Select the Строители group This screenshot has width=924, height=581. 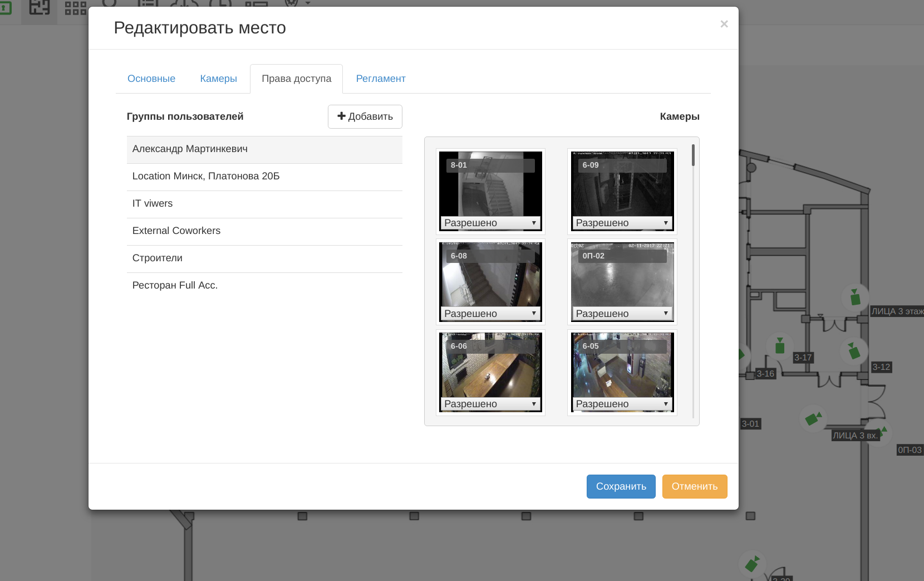tap(264, 258)
